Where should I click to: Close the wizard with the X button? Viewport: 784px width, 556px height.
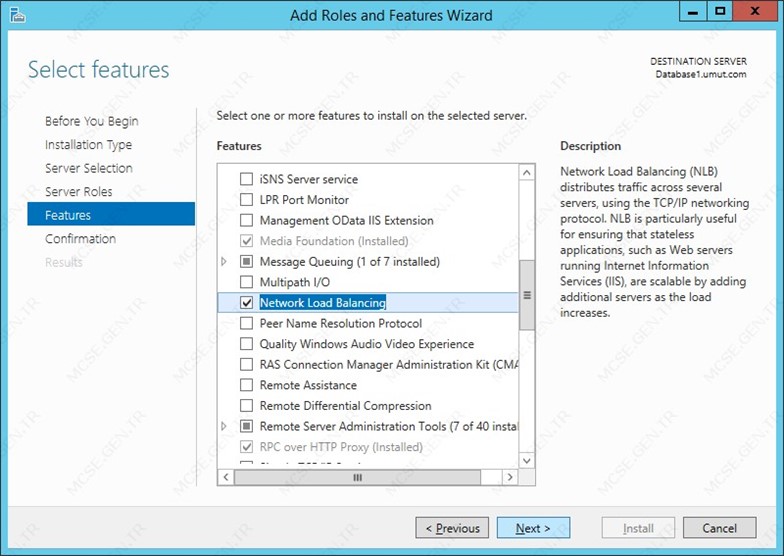coord(755,12)
